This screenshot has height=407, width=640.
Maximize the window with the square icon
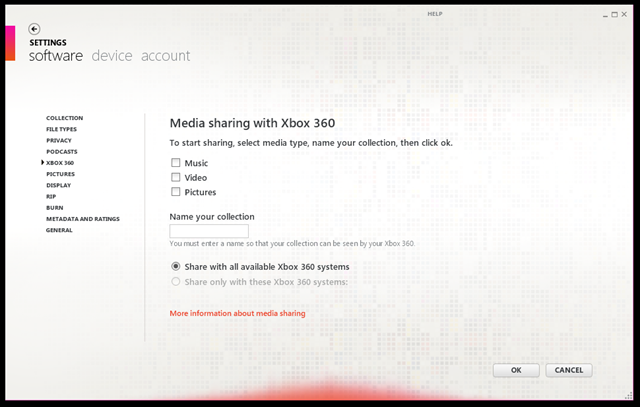click(x=615, y=14)
